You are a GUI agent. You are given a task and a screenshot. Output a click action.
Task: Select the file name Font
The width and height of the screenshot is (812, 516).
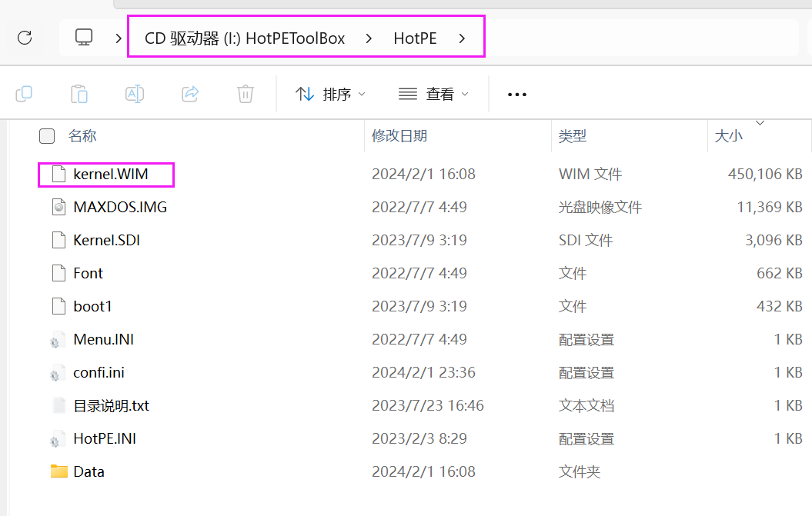[x=88, y=273]
